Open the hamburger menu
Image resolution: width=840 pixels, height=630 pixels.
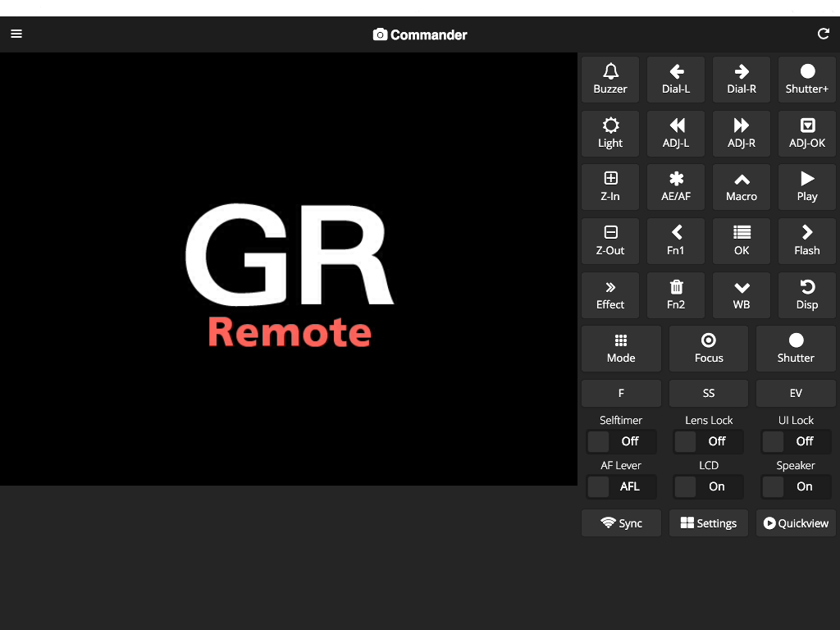16,34
